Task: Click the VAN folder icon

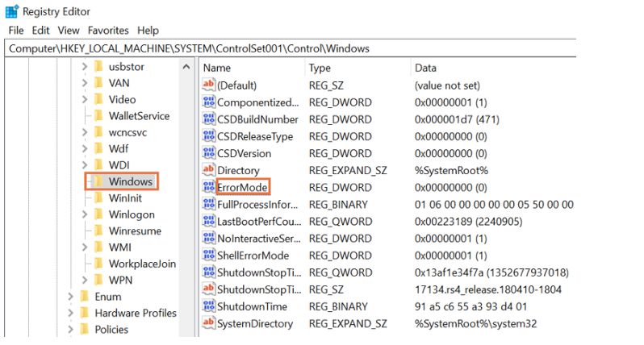Action: pyautogui.click(x=98, y=82)
